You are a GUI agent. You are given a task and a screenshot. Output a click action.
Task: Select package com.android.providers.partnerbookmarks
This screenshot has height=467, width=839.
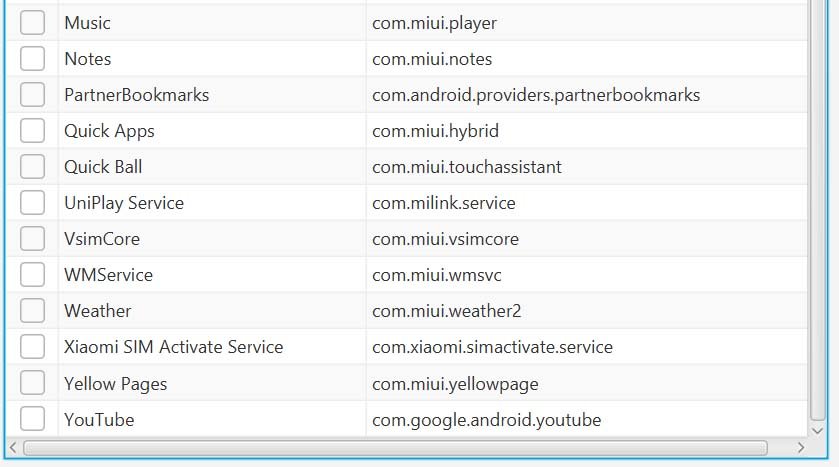point(536,95)
